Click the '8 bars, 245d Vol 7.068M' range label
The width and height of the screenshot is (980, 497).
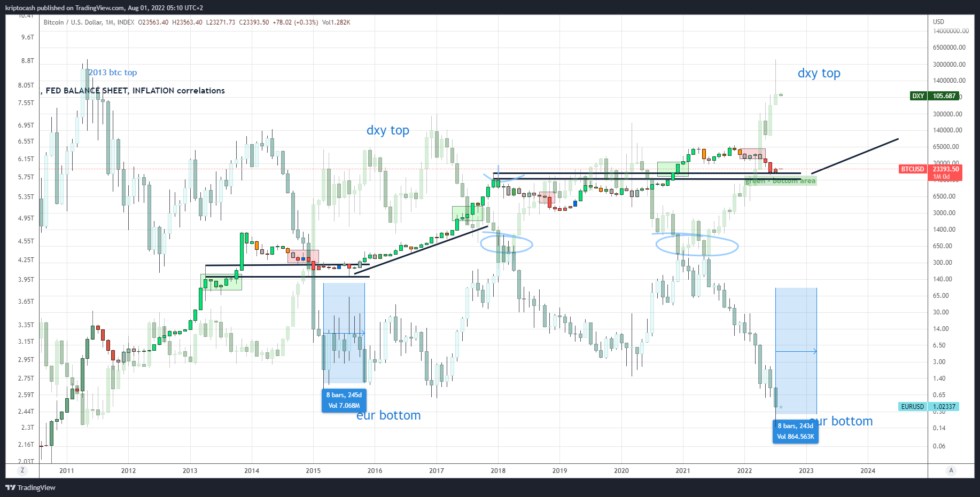tap(344, 400)
